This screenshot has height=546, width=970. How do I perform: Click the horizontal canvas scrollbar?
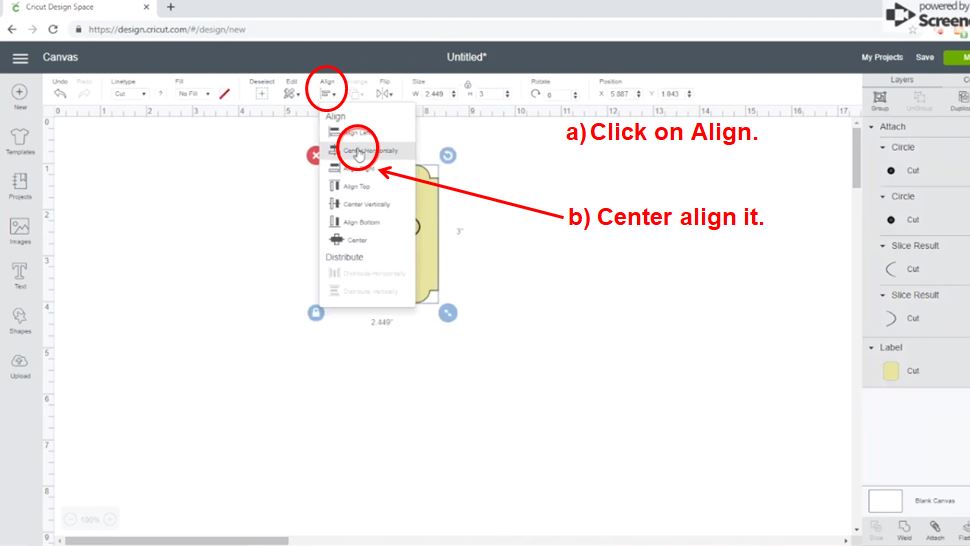click(177, 541)
